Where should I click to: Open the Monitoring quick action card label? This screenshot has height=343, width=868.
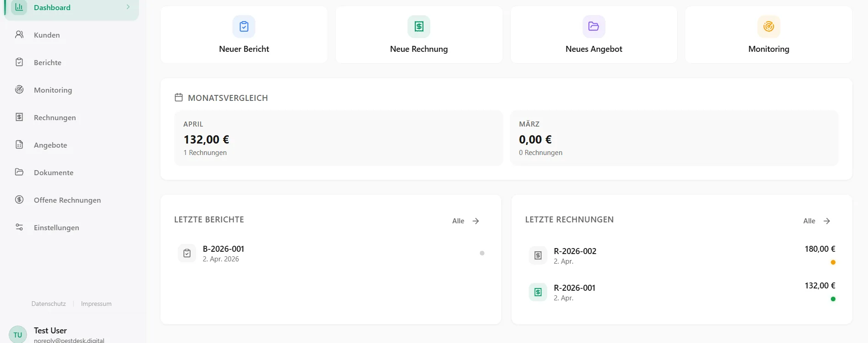click(769, 49)
